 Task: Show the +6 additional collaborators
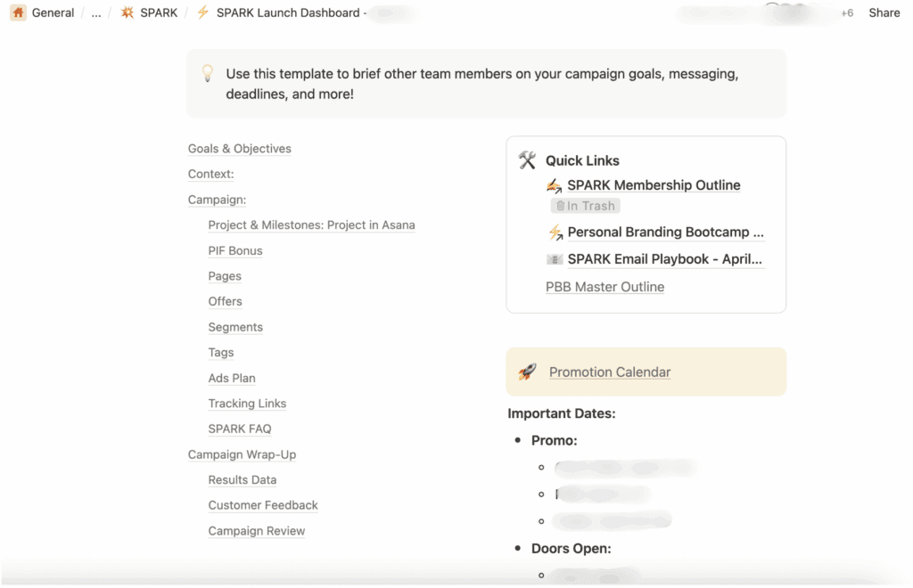(x=847, y=12)
